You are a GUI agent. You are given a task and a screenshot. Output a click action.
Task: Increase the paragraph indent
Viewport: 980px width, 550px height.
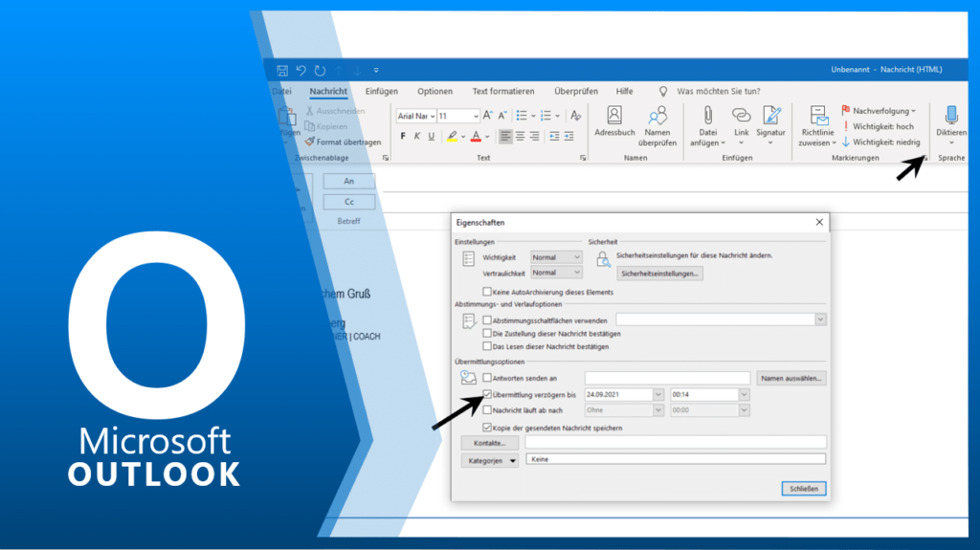click(568, 136)
